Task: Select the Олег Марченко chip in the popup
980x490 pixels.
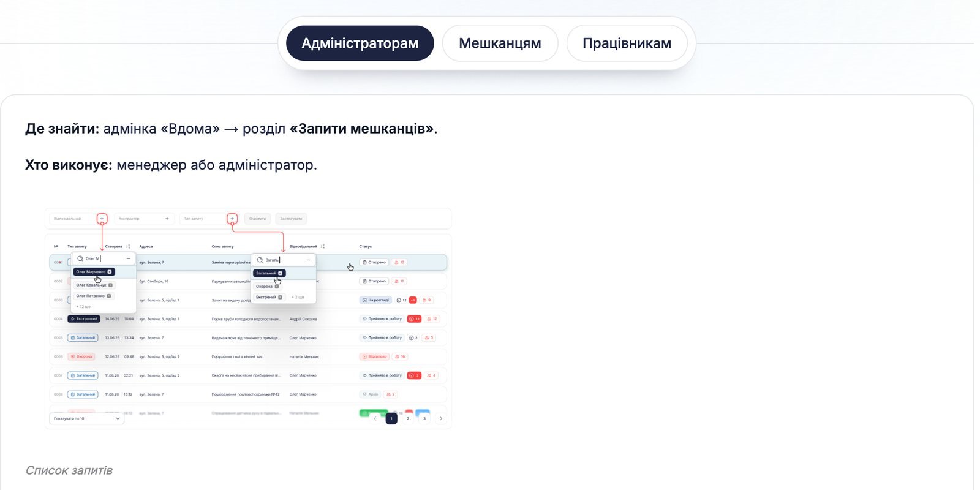Action: click(94, 272)
